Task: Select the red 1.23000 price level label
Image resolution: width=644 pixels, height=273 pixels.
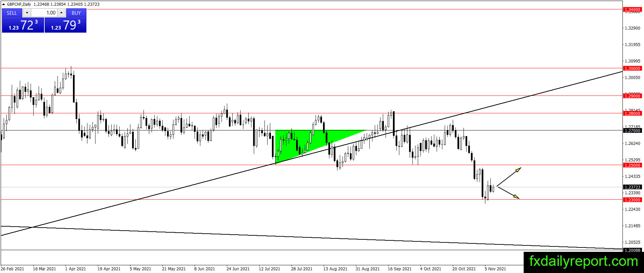Action: (632, 200)
